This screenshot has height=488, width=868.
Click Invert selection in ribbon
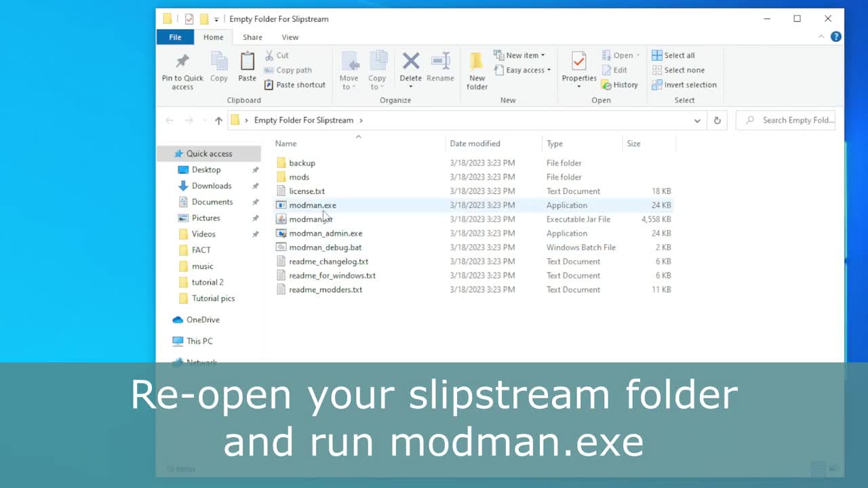click(684, 85)
